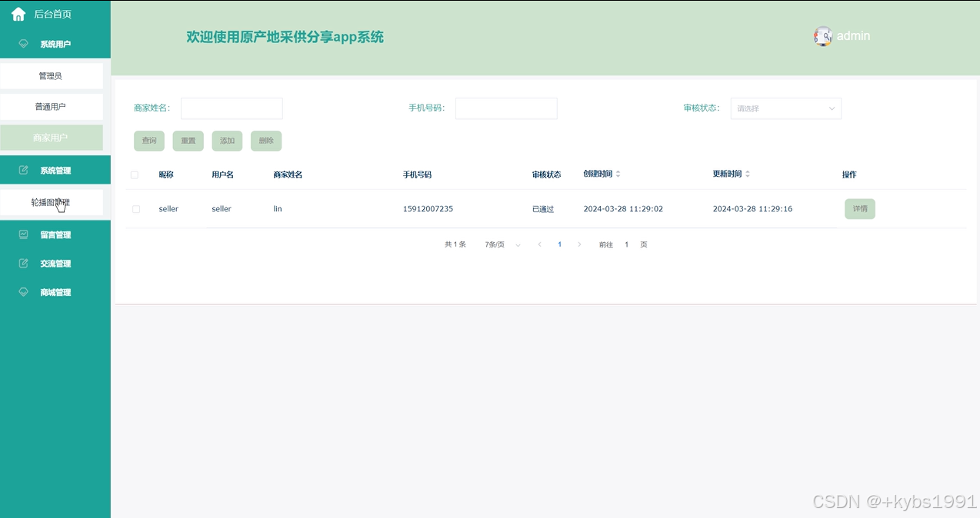The height and width of the screenshot is (518, 980).
Task: Click the 手机号码 input field
Action: pyautogui.click(x=506, y=108)
